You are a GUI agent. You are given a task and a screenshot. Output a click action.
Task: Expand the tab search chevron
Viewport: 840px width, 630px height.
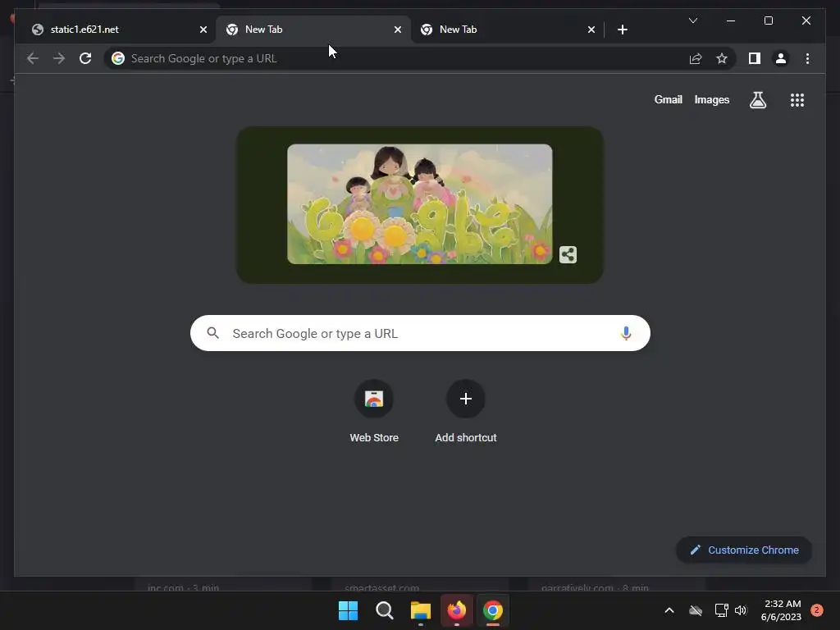pyautogui.click(x=692, y=21)
